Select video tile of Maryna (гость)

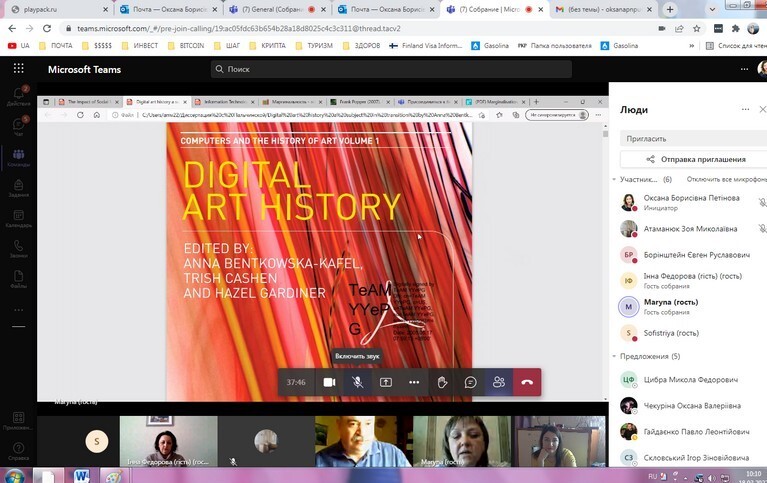tap(462, 441)
